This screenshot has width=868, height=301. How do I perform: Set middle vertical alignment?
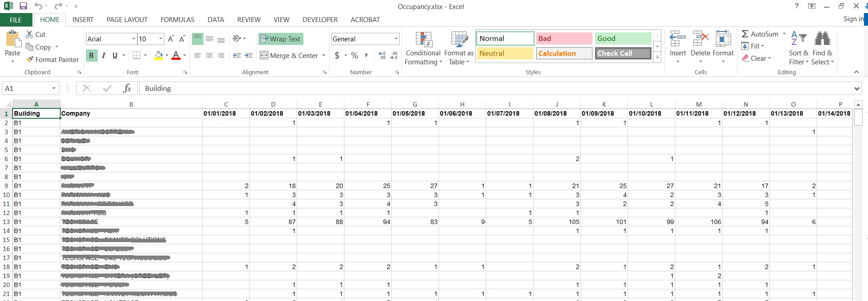click(209, 39)
